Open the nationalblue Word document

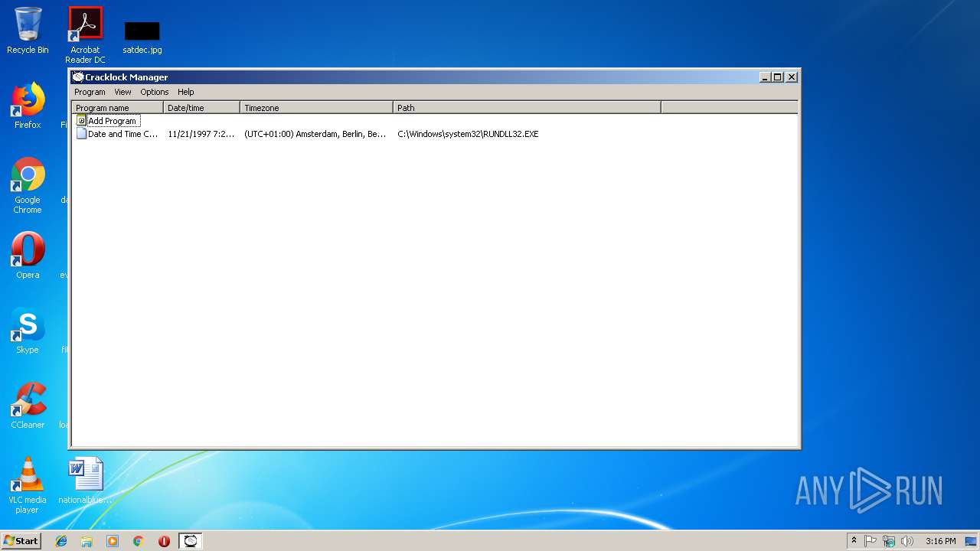[85, 481]
